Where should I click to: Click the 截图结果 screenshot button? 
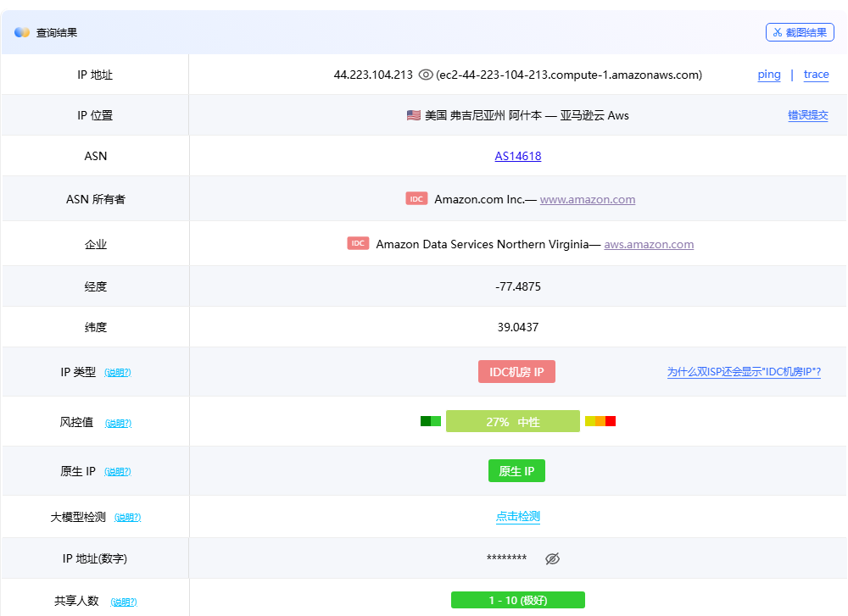pos(800,32)
